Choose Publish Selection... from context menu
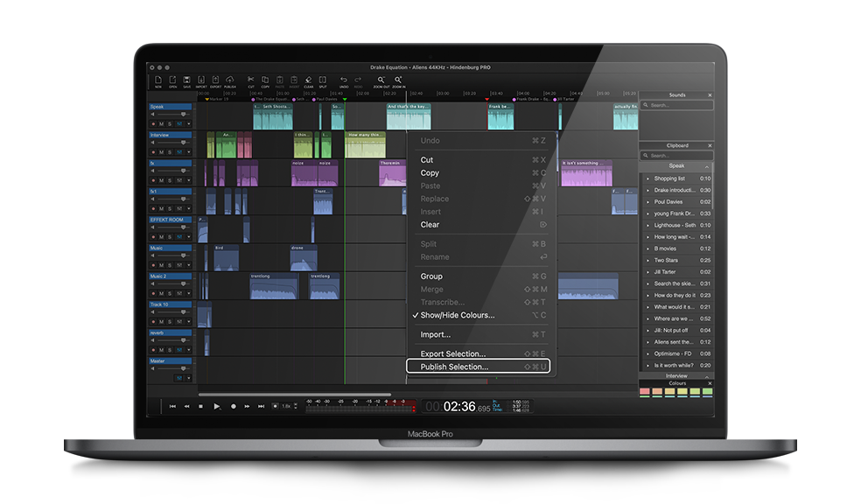 tap(454, 367)
